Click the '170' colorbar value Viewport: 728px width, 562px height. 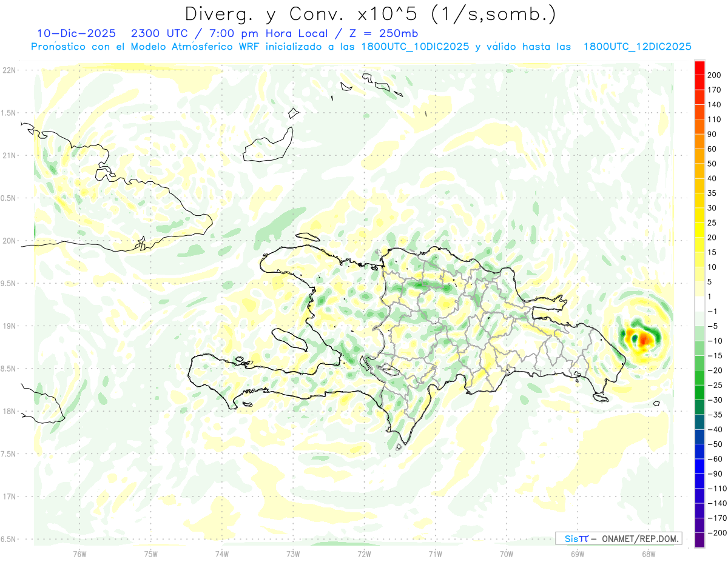click(714, 90)
